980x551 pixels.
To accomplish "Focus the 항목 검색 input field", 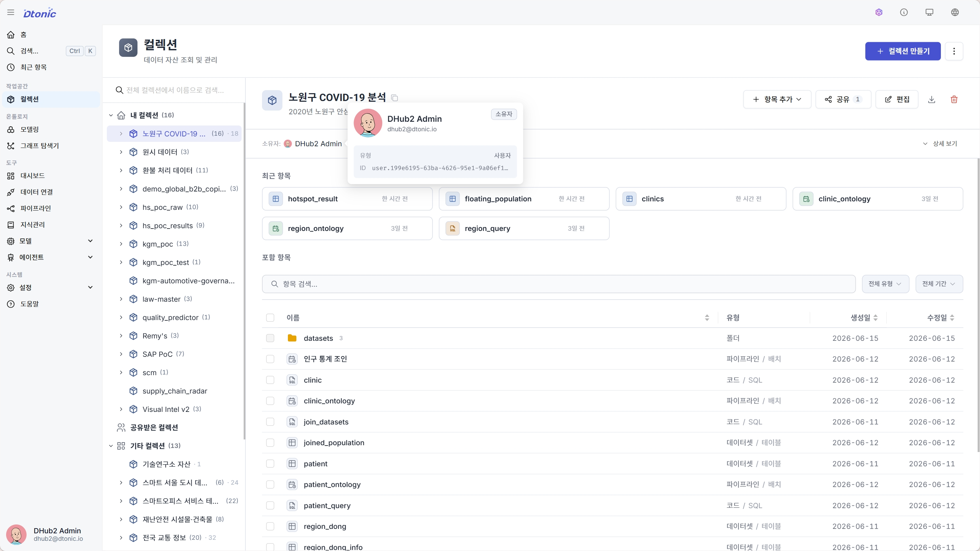I will [x=558, y=284].
